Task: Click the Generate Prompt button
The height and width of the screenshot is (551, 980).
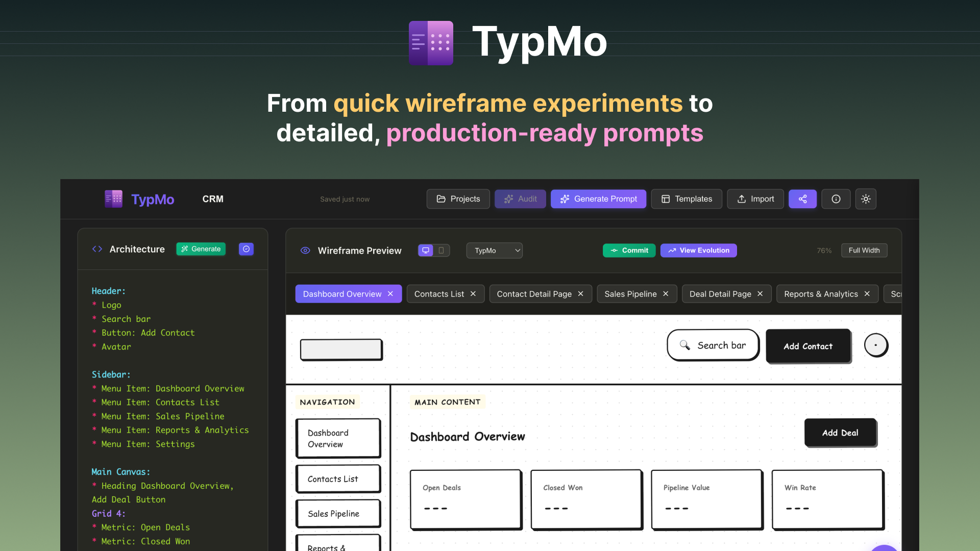Action: pos(598,199)
